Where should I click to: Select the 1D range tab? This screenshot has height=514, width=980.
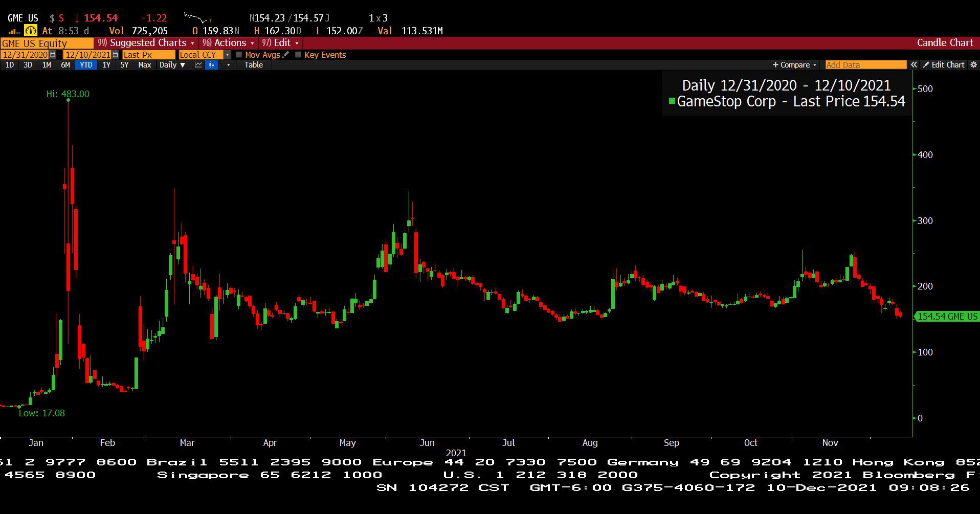[10, 65]
